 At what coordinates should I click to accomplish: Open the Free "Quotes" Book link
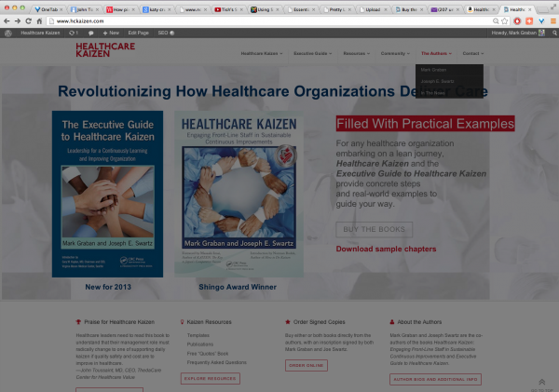208,354
